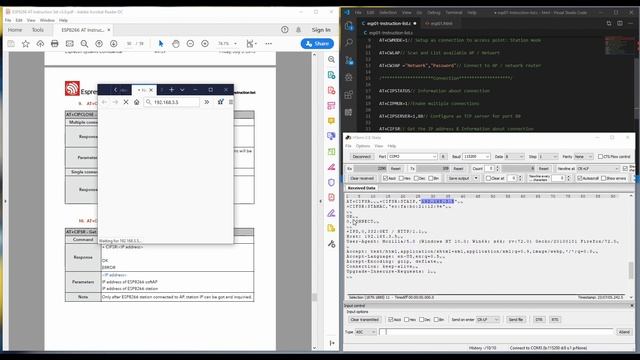Activate the hand pan tool in Acrobat
This screenshot has height=360, width=640.
176,44
